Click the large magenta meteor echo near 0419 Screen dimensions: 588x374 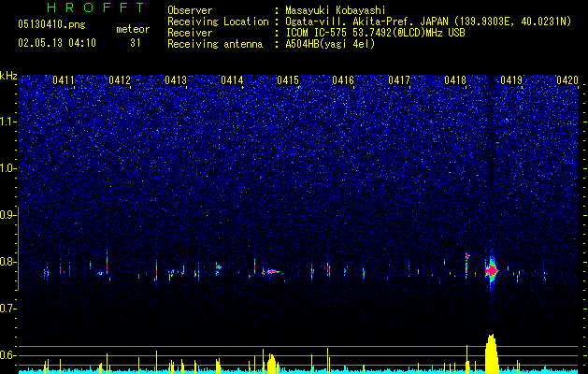click(x=492, y=270)
